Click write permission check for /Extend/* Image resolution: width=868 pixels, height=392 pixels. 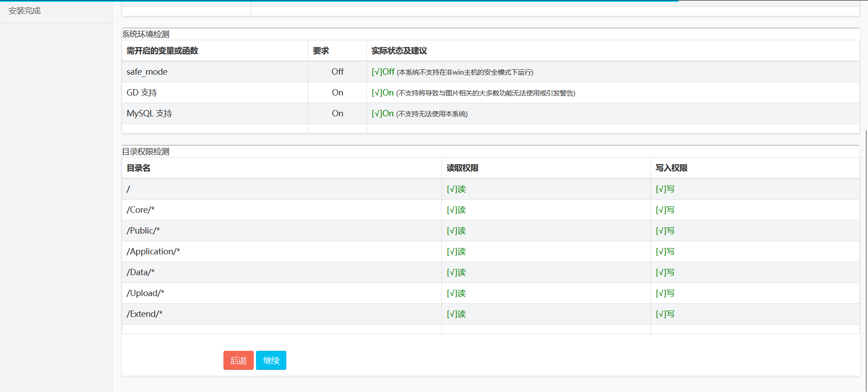click(x=665, y=314)
